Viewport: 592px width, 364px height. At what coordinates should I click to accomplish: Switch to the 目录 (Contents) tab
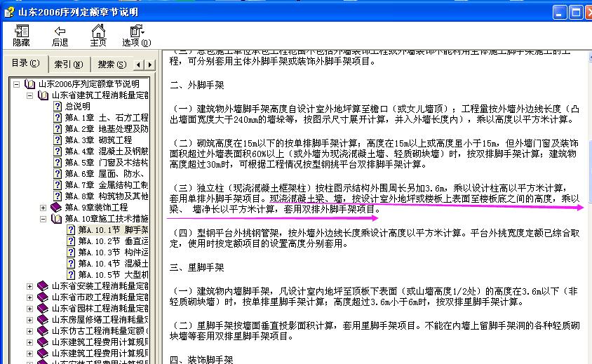point(25,63)
